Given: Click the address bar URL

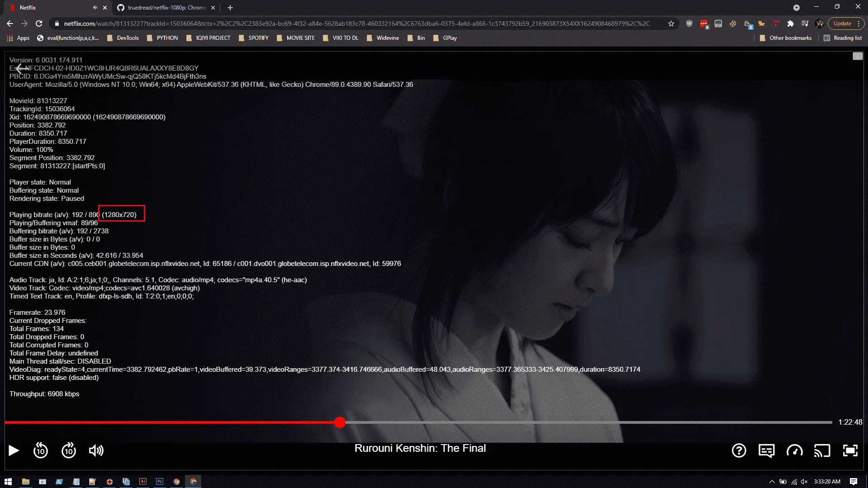Looking at the screenshot, I should (x=356, y=24).
